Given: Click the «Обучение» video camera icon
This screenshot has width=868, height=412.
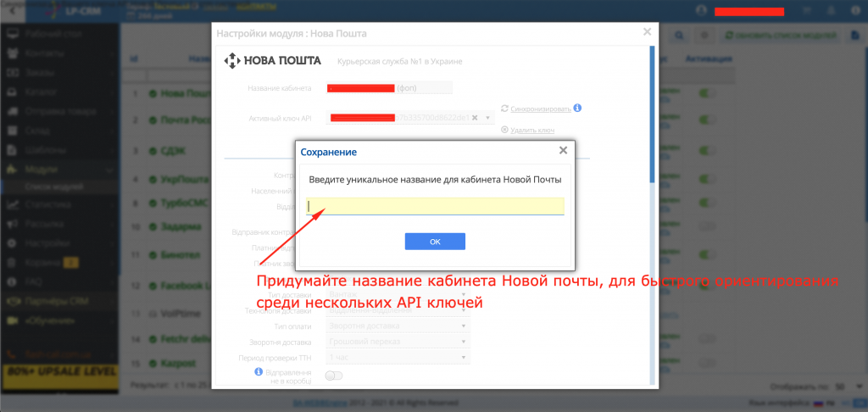Looking at the screenshot, I should [x=12, y=320].
